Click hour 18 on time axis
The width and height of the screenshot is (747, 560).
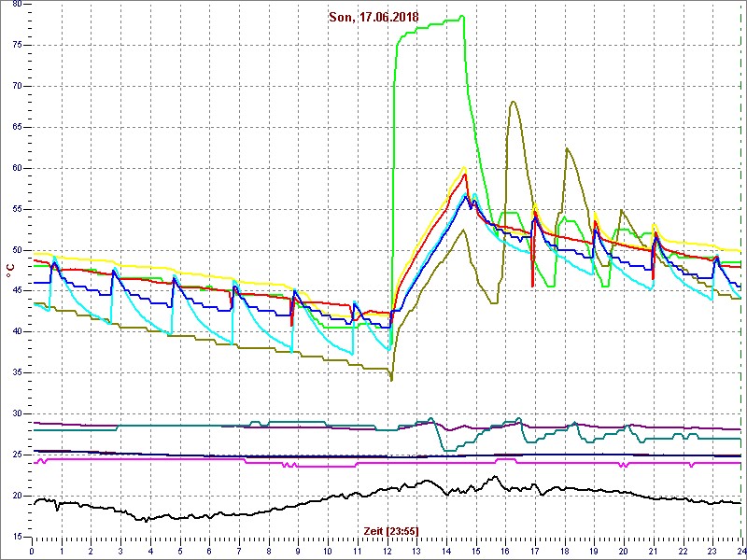[x=565, y=551]
